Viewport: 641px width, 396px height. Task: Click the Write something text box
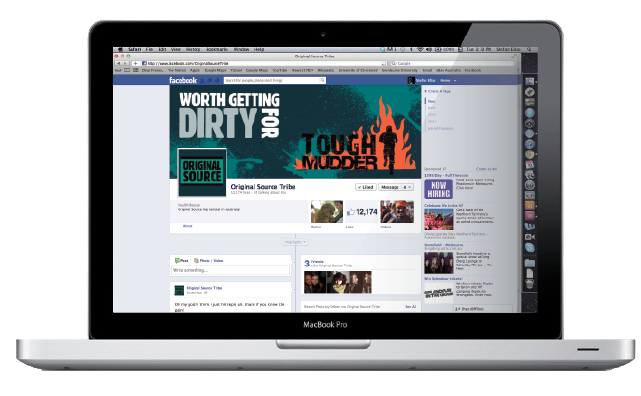point(231,270)
